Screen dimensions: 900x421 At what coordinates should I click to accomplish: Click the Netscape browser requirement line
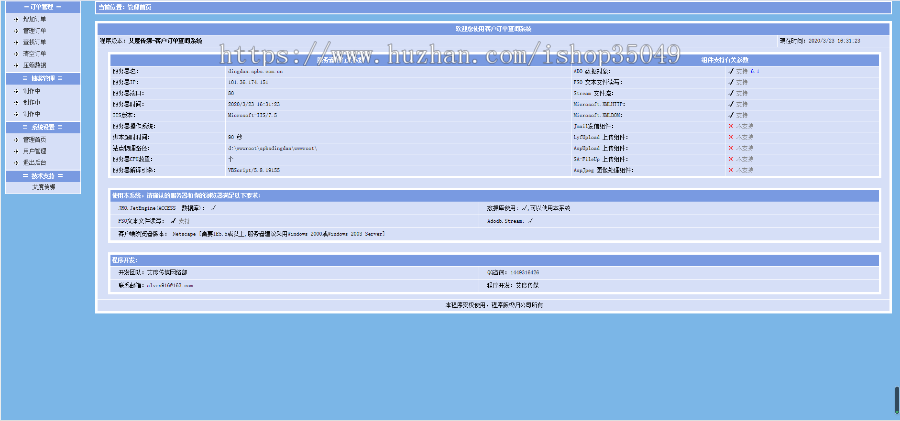tap(251, 234)
